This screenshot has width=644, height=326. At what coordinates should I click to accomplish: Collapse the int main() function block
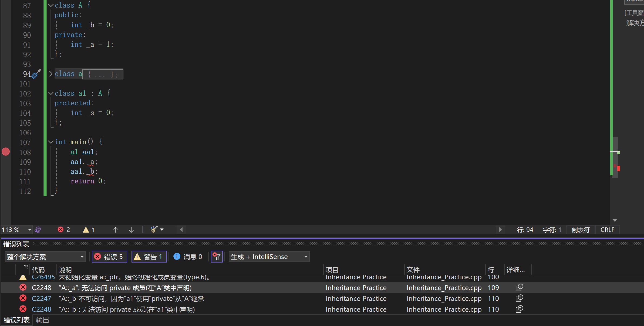tap(51, 142)
